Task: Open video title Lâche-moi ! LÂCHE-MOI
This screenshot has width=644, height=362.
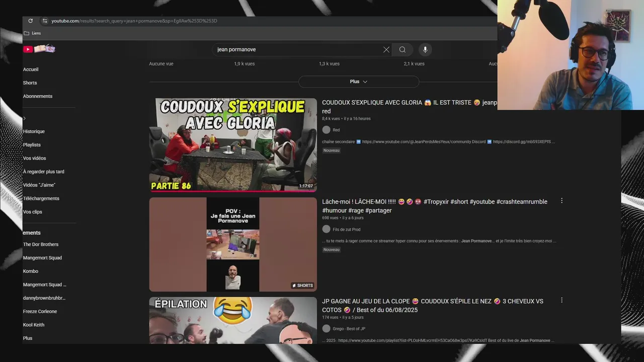Action: click(x=435, y=206)
